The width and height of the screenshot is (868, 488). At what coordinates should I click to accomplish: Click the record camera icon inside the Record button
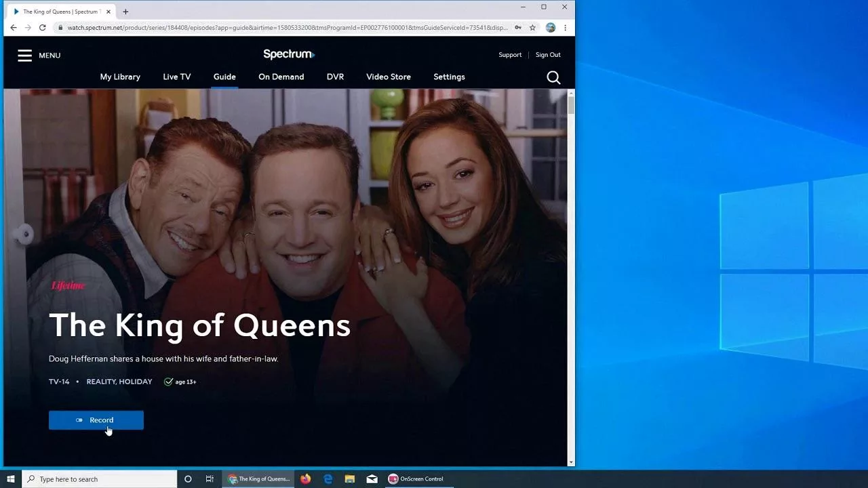coord(79,420)
